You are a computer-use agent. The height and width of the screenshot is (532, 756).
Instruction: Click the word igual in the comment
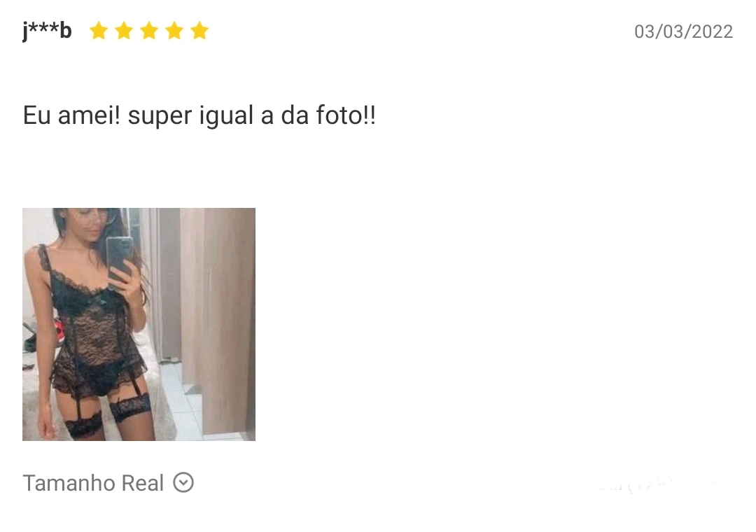(x=226, y=115)
